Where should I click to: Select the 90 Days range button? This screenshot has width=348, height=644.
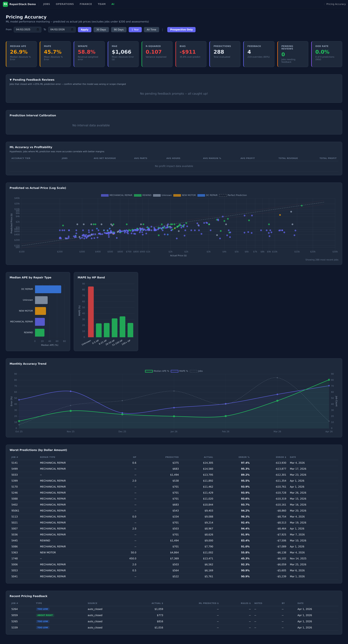119,30
